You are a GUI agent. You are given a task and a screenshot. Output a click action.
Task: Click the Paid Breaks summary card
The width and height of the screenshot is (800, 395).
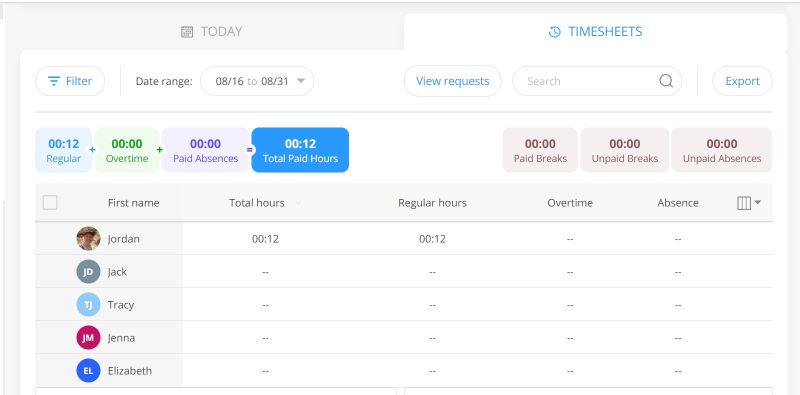click(x=540, y=150)
